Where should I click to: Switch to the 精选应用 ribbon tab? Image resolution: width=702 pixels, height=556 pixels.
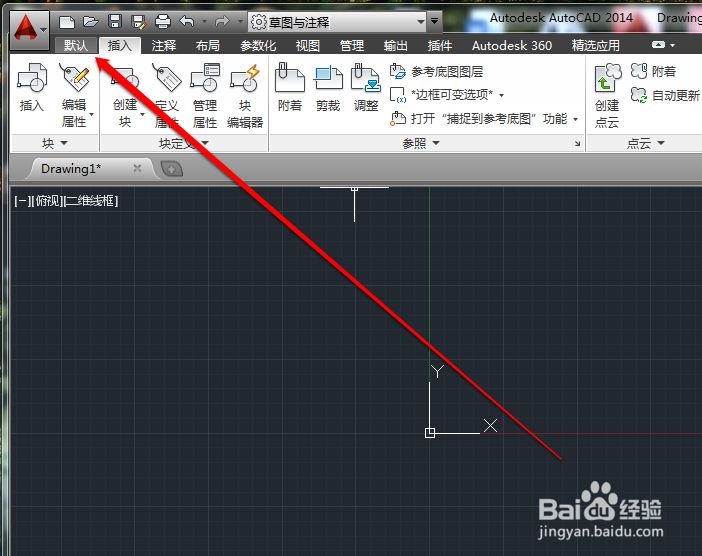pos(595,45)
